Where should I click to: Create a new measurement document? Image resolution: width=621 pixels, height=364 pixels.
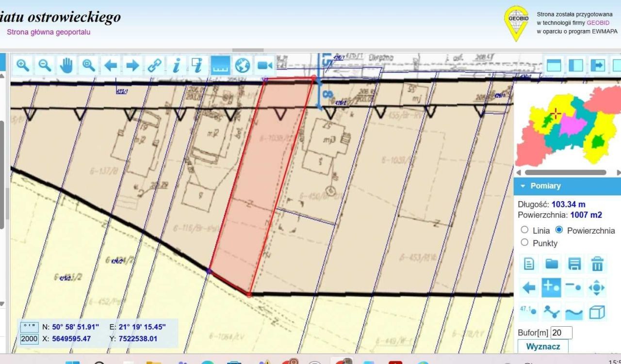pos(530,264)
